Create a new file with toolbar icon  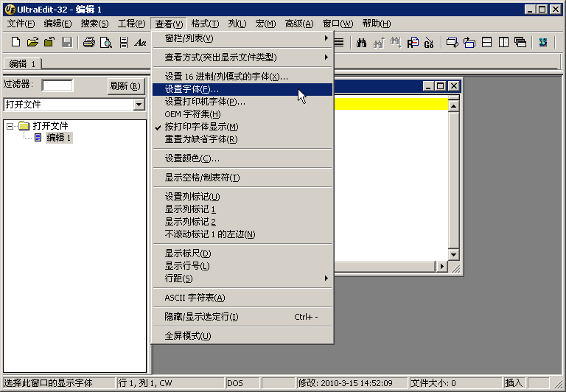tap(15, 42)
